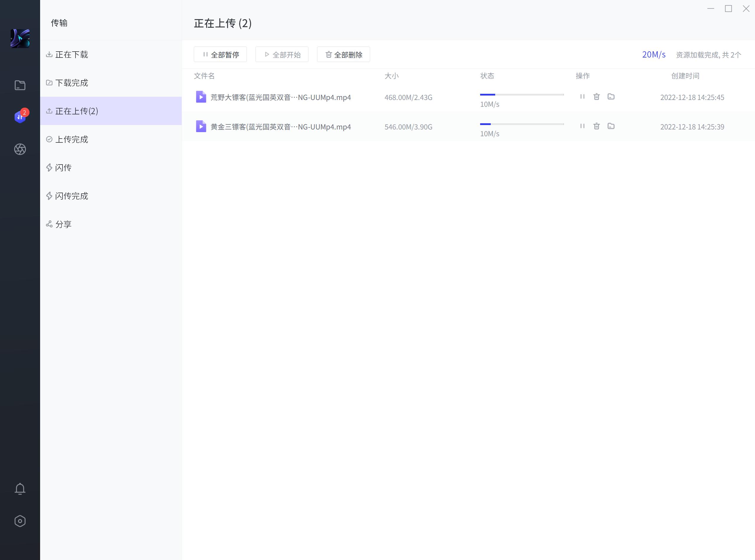755x560 pixels.
Task: Click the 全部开始 button
Action: pos(282,55)
